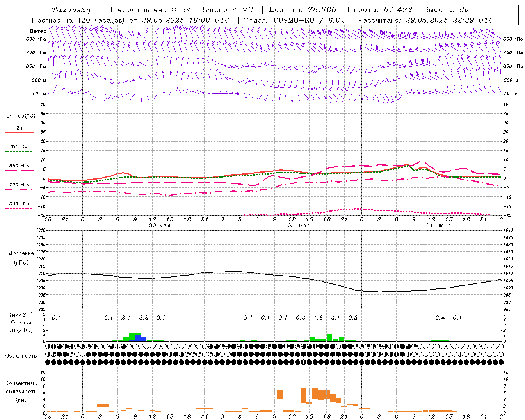Click the Конвективн. label text
This screenshot has width=525, height=420.
(21, 384)
